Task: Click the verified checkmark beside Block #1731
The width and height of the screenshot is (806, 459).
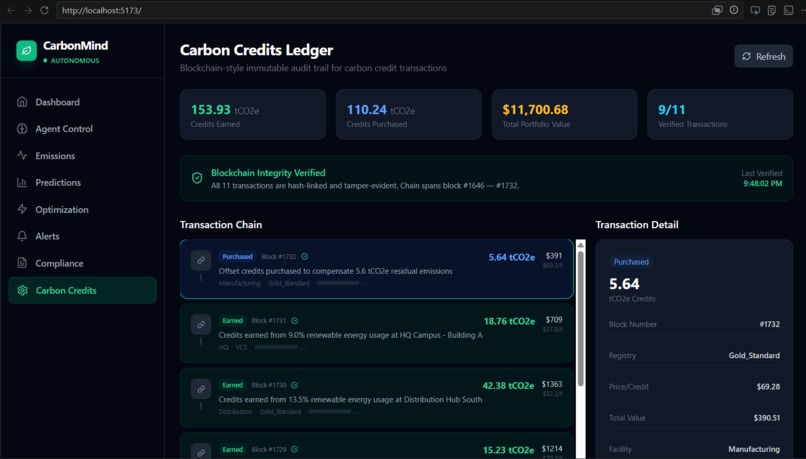Action: (295, 320)
